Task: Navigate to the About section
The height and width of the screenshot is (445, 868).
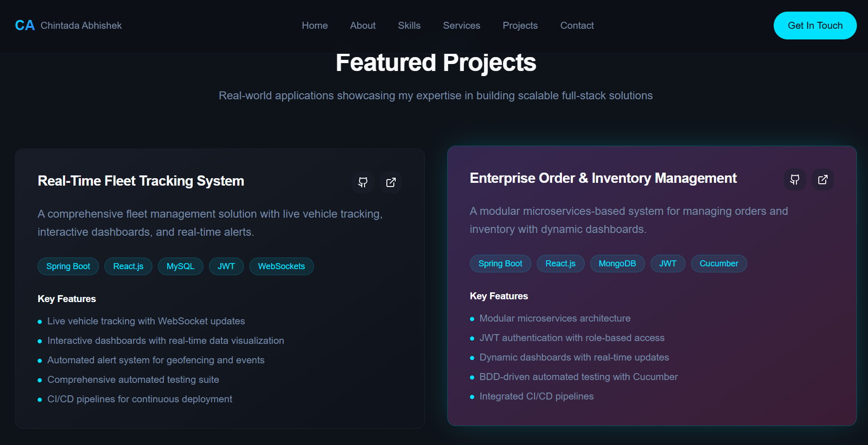Action: (362, 26)
